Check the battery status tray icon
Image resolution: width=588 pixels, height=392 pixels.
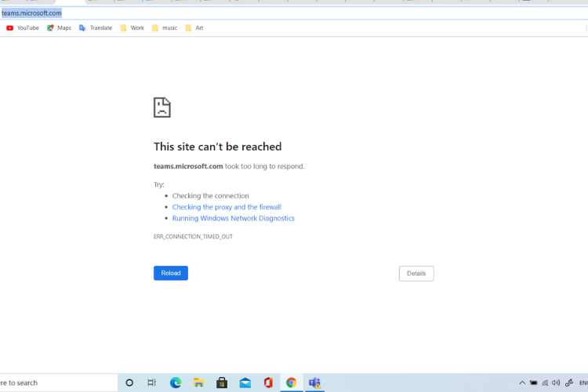tap(533, 383)
